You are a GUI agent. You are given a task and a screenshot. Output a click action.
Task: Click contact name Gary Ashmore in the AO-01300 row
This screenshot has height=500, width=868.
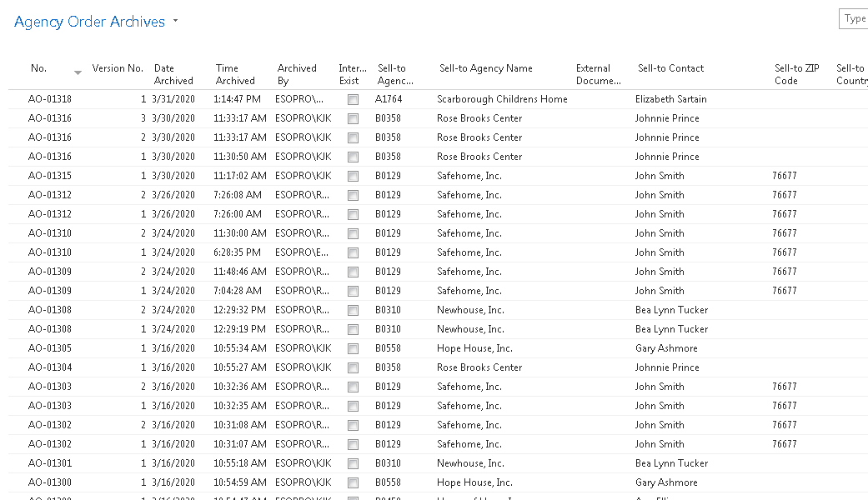click(x=666, y=482)
